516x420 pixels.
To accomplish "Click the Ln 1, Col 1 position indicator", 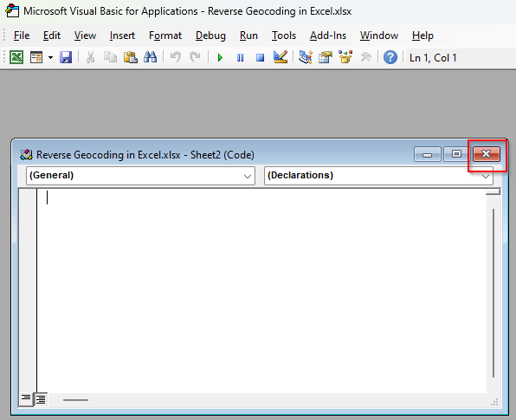I will click(x=433, y=58).
